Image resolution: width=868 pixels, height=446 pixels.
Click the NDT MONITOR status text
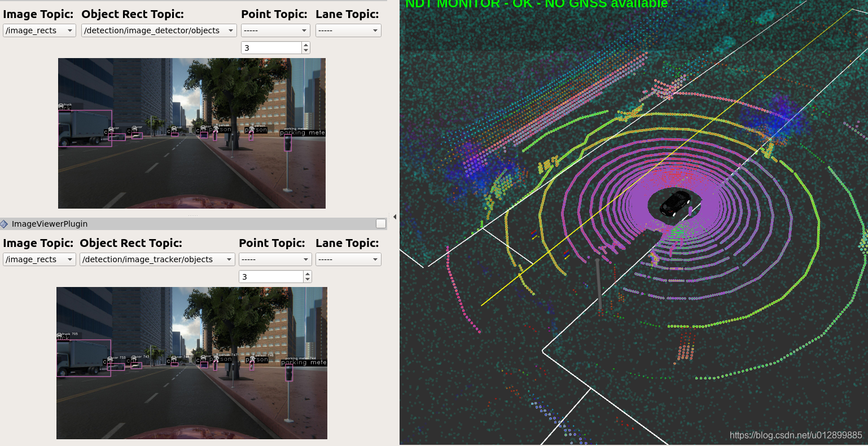coord(536,5)
